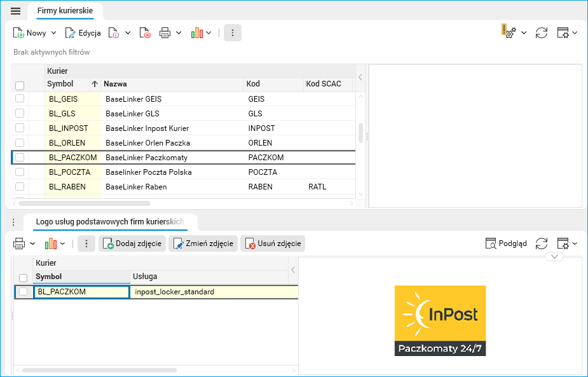
Task: Check the BL_INPOST row checkbox
Action: 20,128
